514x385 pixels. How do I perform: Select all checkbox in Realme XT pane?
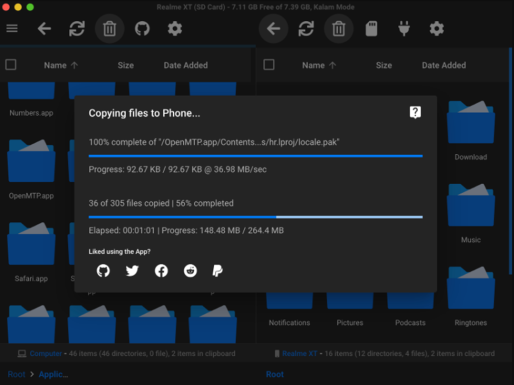click(269, 65)
